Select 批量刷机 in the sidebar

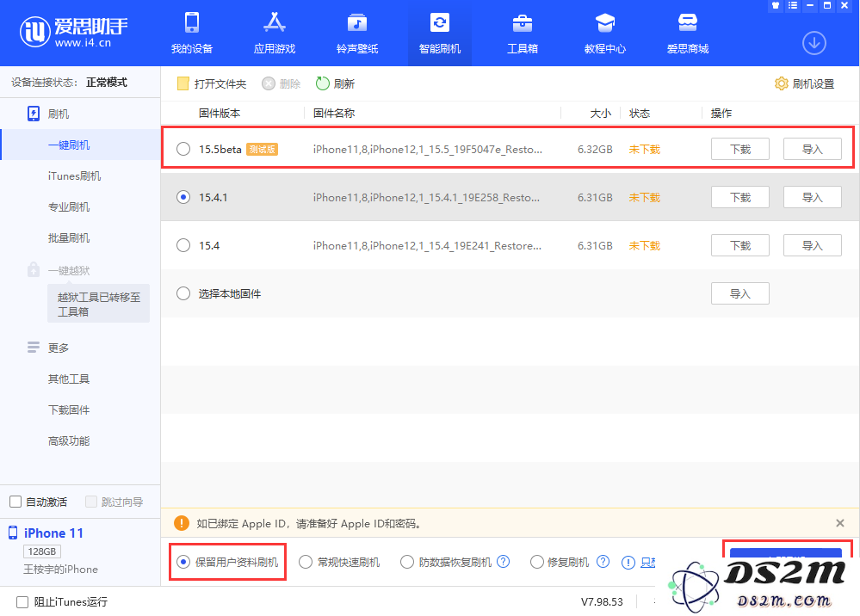coord(69,237)
